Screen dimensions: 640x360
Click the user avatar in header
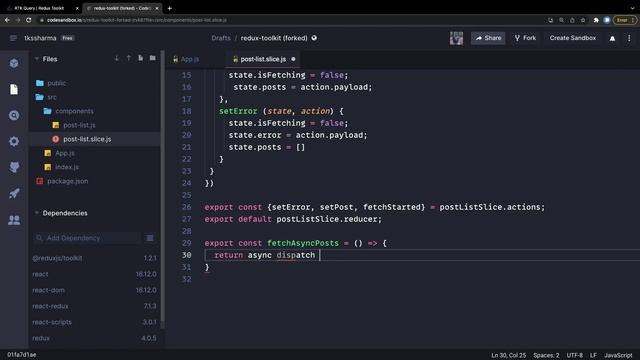pos(456,38)
